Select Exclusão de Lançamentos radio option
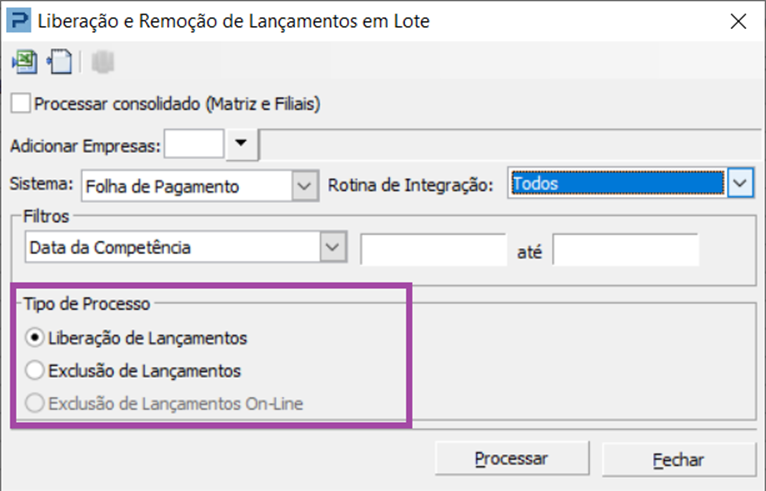This screenshot has width=766, height=491. point(35,370)
